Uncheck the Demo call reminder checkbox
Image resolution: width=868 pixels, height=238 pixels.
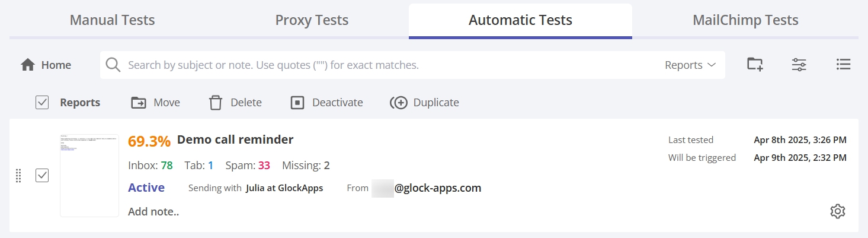coord(42,176)
